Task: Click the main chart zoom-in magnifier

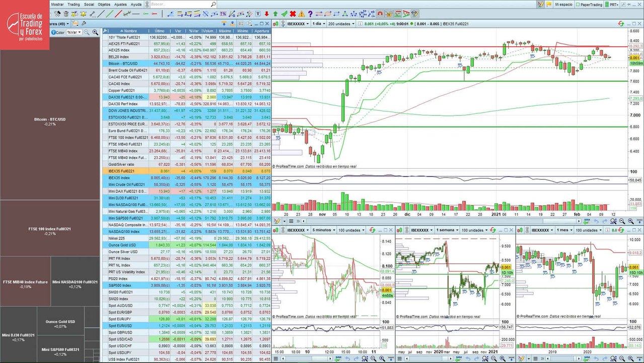Action: [631, 221]
